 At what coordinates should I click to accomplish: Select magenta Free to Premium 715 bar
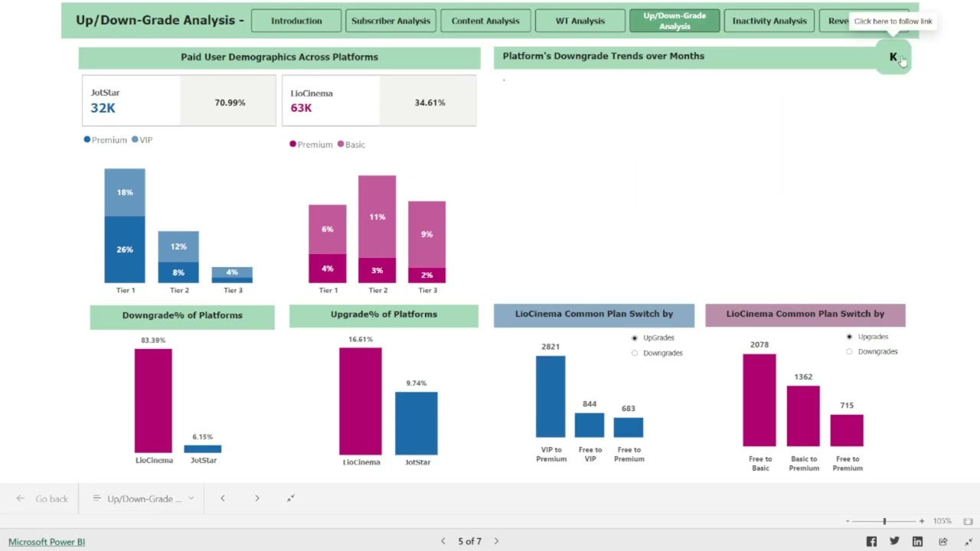point(847,430)
